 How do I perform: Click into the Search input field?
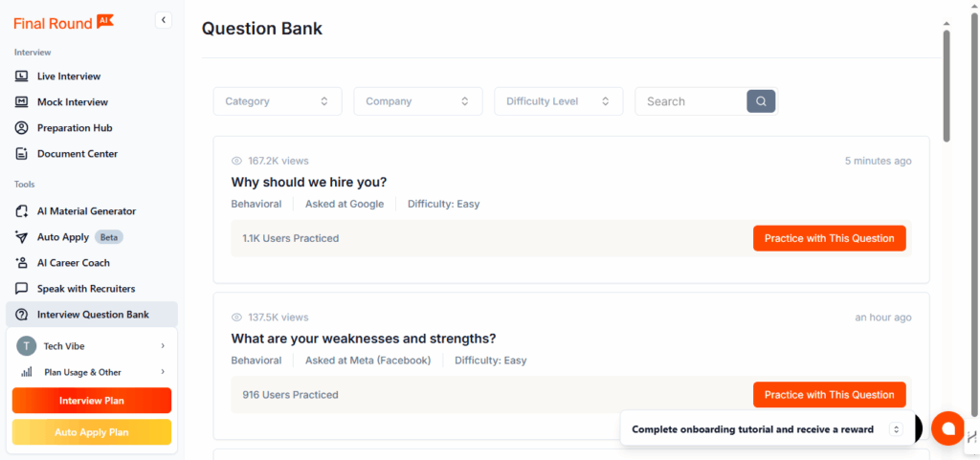pyautogui.click(x=691, y=101)
